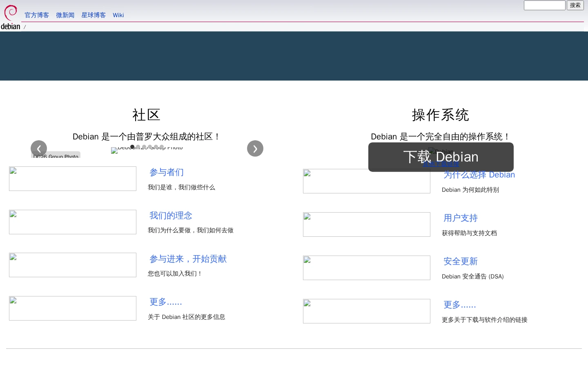Click the image beside 参与者们
Screen dimensions: 588x368
coord(73,179)
